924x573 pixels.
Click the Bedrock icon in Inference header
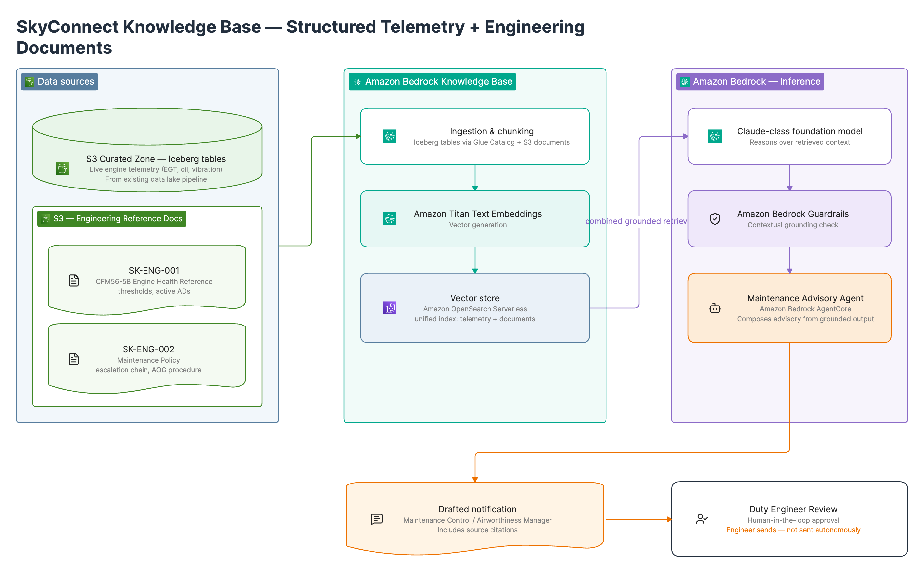685,82
